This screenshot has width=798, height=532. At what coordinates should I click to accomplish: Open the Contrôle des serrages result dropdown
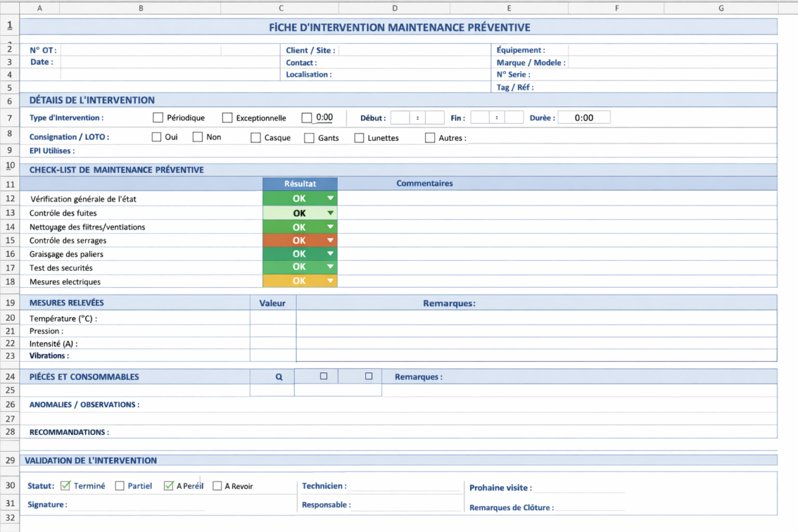coord(330,240)
